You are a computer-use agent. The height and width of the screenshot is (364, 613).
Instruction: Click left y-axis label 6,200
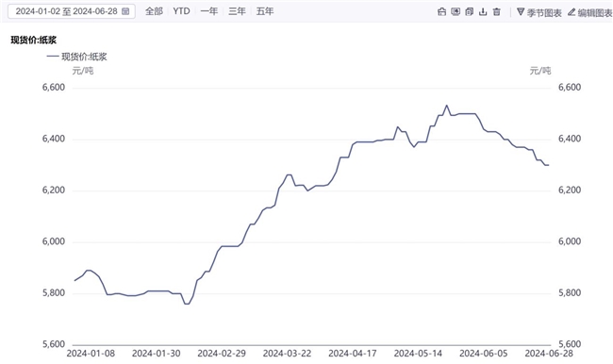54,190
